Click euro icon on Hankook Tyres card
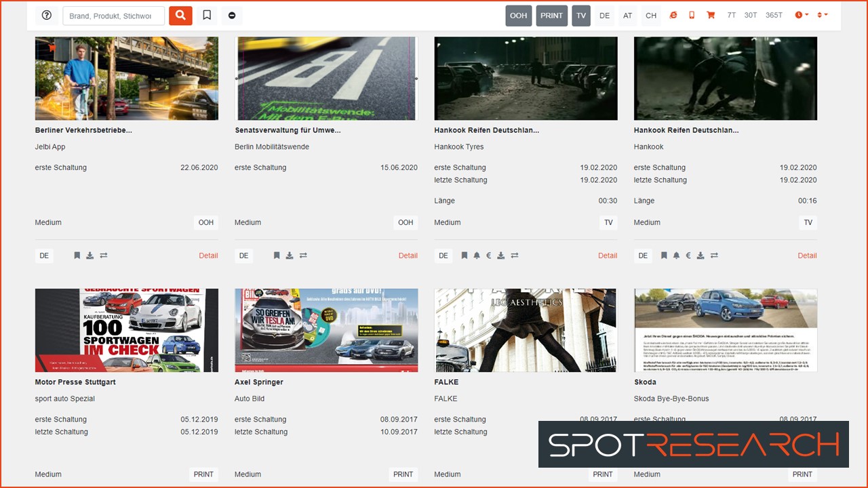Screen dimensions: 868x488 pyautogui.click(x=489, y=256)
